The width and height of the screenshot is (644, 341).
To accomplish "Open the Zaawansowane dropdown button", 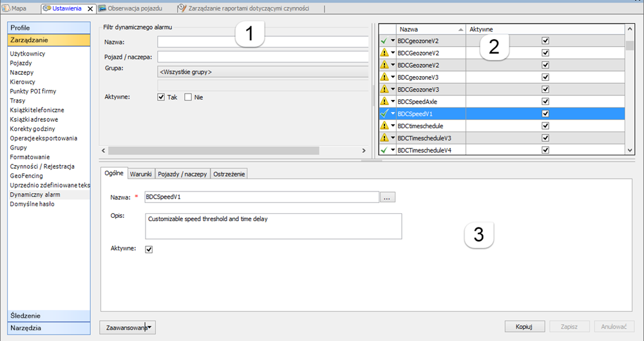I will pyautogui.click(x=128, y=327).
